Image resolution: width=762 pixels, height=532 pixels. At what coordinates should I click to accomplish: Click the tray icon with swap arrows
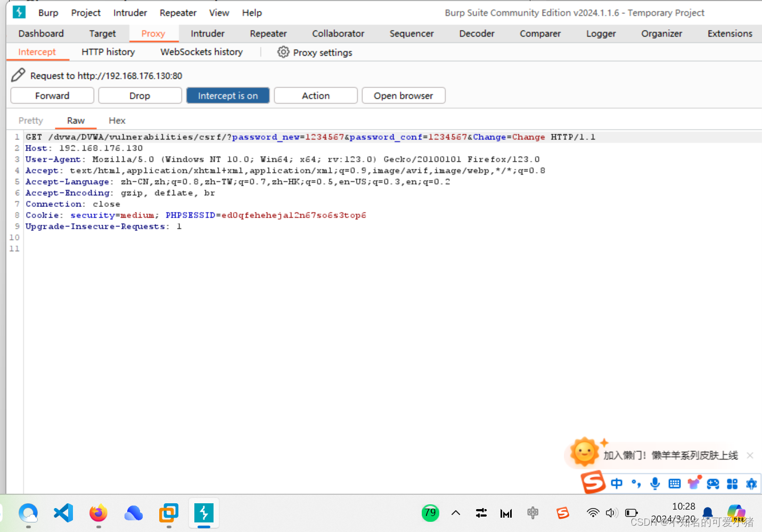[481, 513]
